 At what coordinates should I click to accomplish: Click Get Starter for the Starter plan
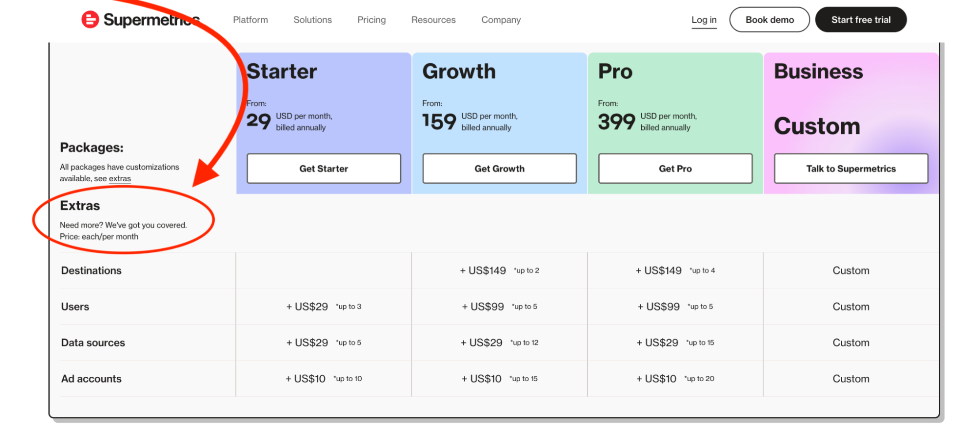324,168
